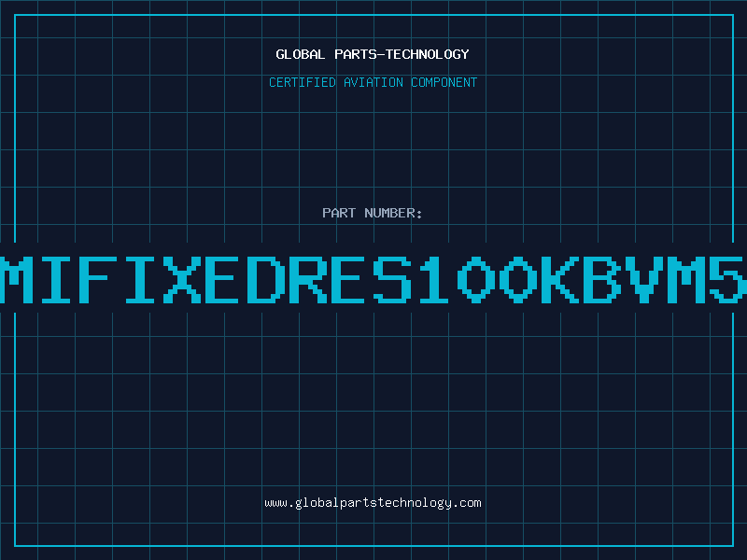The width and height of the screenshot is (747, 560).
Task: Open the www.globalpartstechnology.com link
Action: (373, 503)
